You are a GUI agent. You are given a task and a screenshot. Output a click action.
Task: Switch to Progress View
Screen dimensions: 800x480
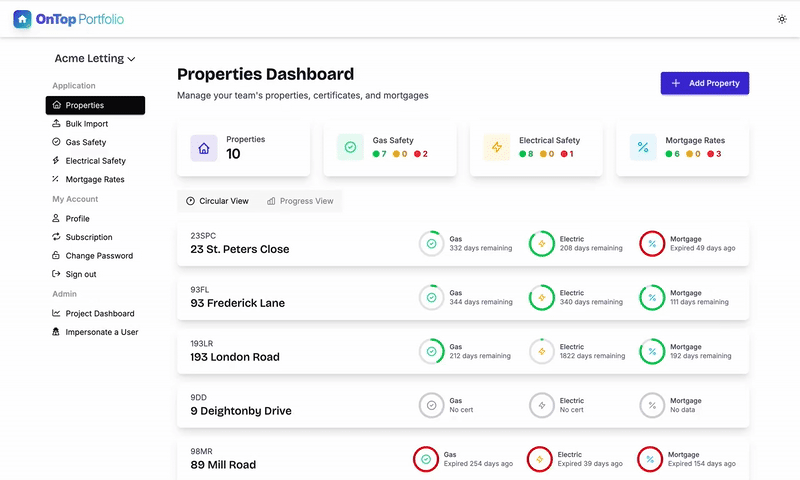(300, 201)
